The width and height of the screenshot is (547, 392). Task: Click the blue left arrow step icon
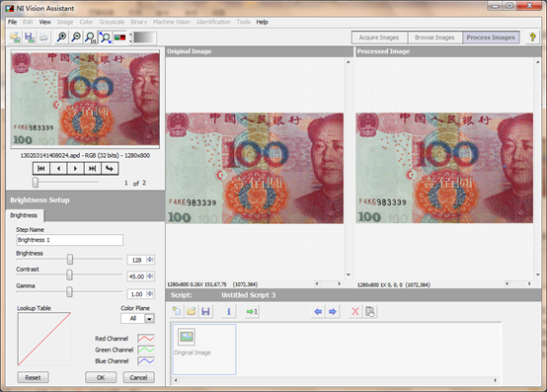point(318,311)
